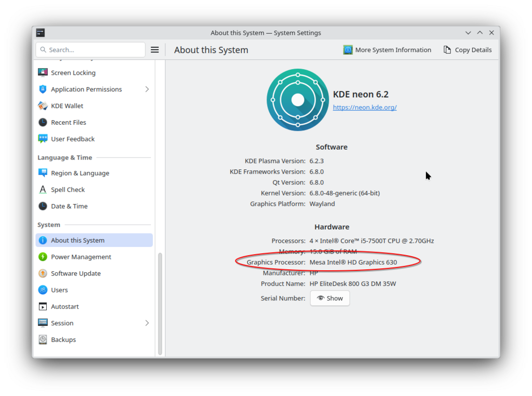Screen dimensions: 532x396
Task: Open the Screen Locking settings
Action: pos(94,73)
